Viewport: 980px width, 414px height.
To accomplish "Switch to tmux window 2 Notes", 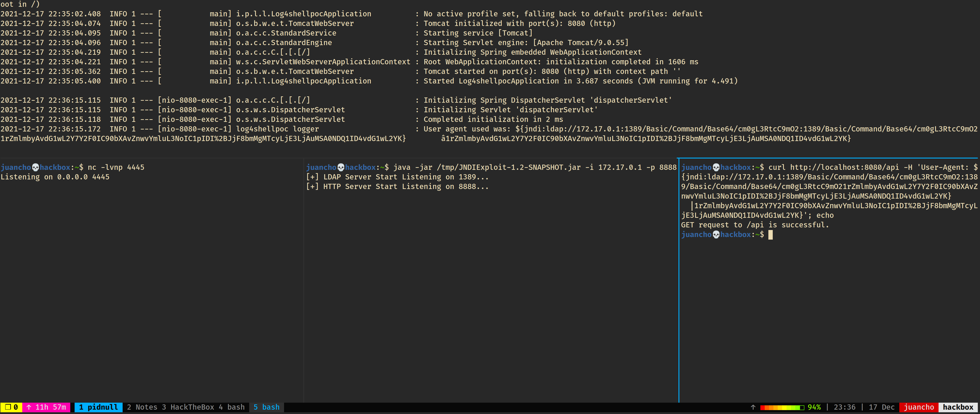I will 142,407.
